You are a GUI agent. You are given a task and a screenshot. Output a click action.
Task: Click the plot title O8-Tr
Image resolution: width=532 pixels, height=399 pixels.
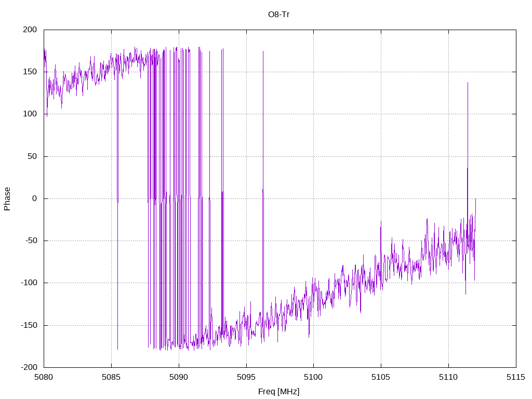tap(278, 15)
